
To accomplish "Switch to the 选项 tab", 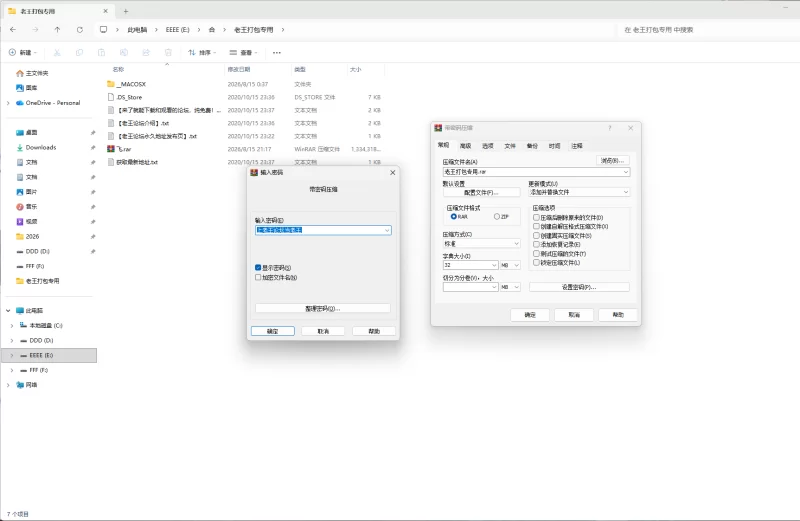I will [488, 146].
